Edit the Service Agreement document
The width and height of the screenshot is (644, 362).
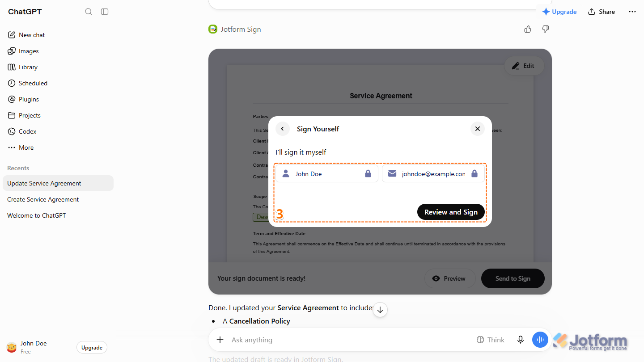pyautogui.click(x=524, y=66)
